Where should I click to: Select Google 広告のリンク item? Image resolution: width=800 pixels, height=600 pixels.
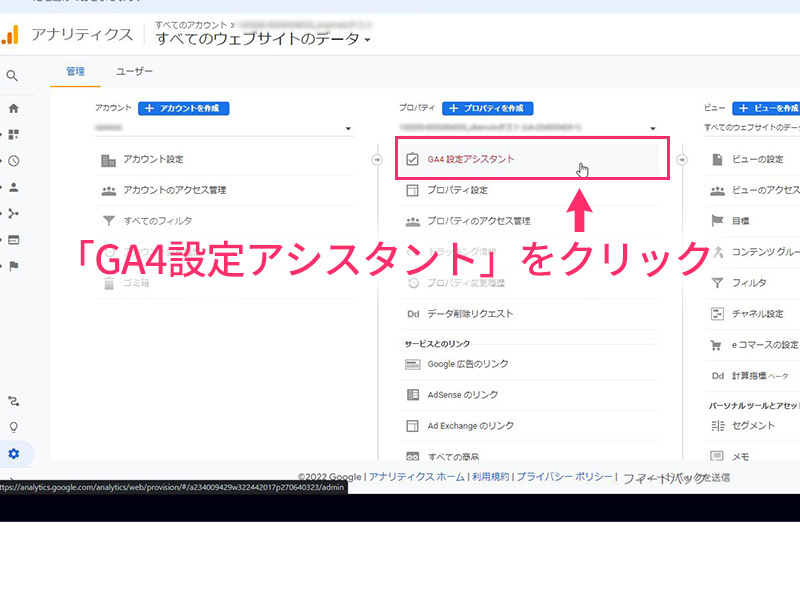[468, 364]
